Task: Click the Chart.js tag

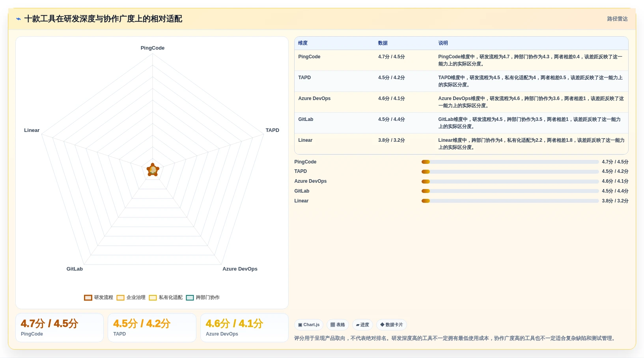Action: [309, 325]
